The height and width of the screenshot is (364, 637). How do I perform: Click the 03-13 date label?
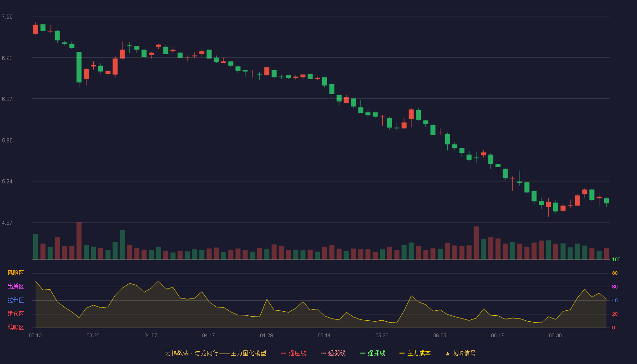click(35, 335)
